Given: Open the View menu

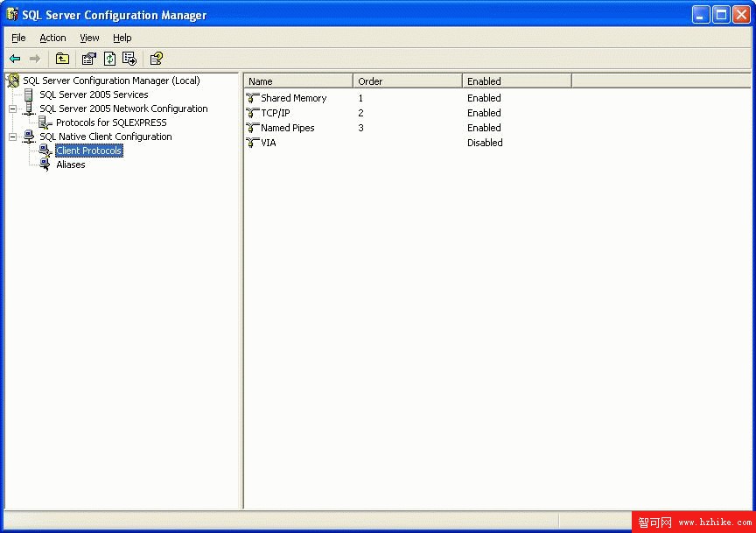Looking at the screenshot, I should coord(89,38).
